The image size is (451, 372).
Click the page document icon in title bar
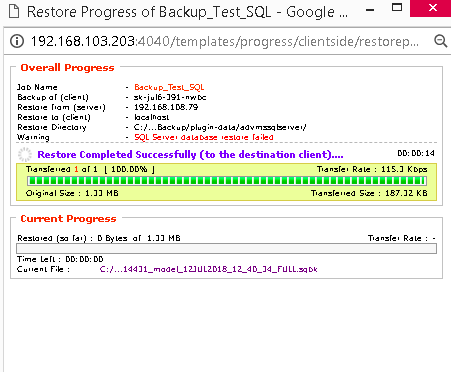(14, 11)
